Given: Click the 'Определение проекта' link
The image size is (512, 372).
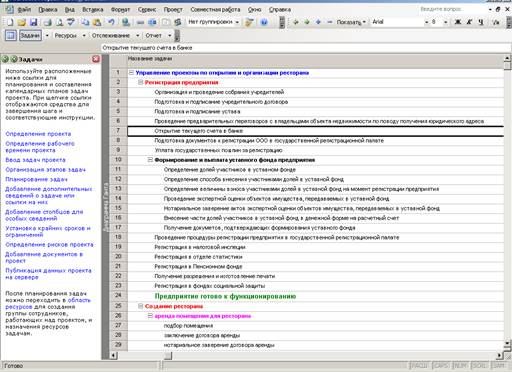Looking at the screenshot, I should (x=38, y=134).
